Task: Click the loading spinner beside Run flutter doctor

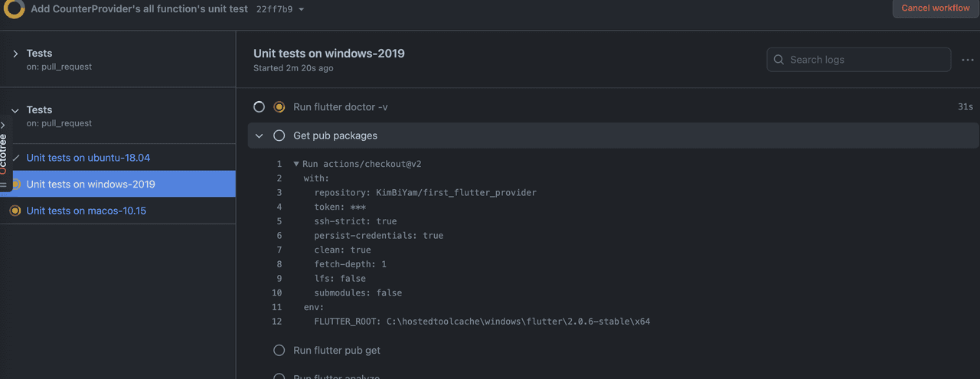Action: click(259, 107)
